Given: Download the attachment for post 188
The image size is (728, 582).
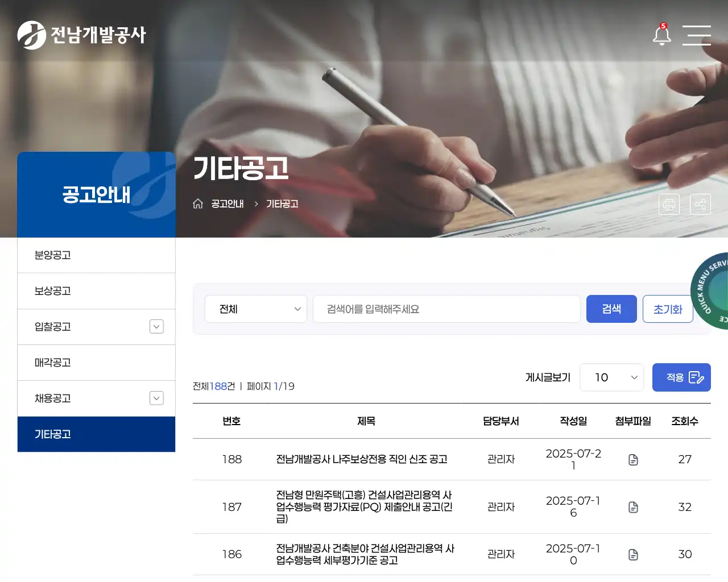Looking at the screenshot, I should 633,459.
